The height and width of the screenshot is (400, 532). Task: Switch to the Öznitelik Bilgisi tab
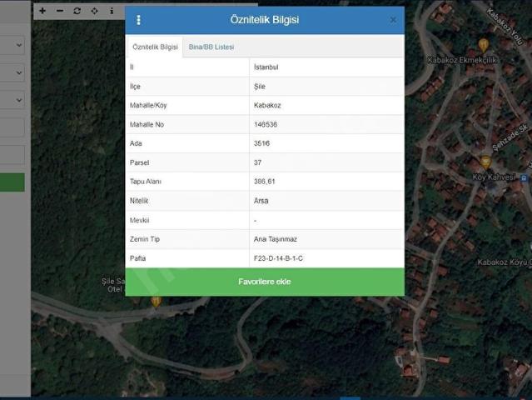point(155,47)
